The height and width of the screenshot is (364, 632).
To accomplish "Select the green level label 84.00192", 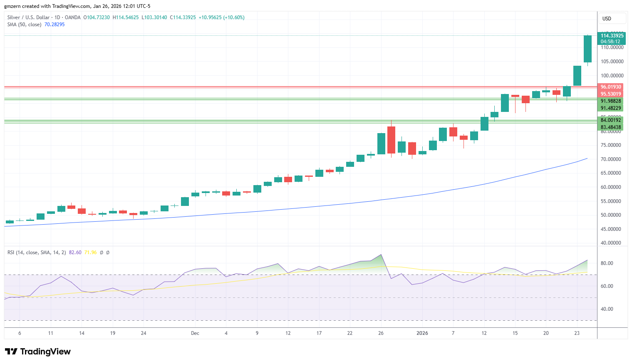I will pos(611,120).
